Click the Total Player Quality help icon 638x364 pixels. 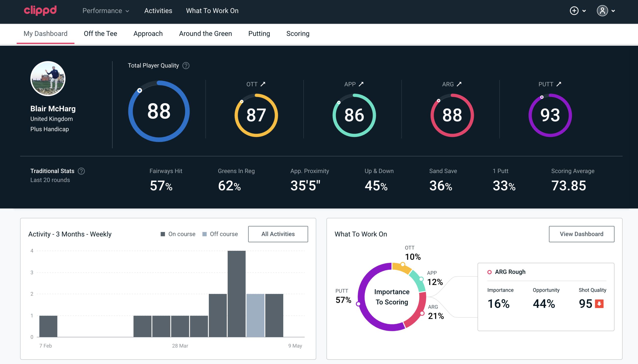point(186,66)
